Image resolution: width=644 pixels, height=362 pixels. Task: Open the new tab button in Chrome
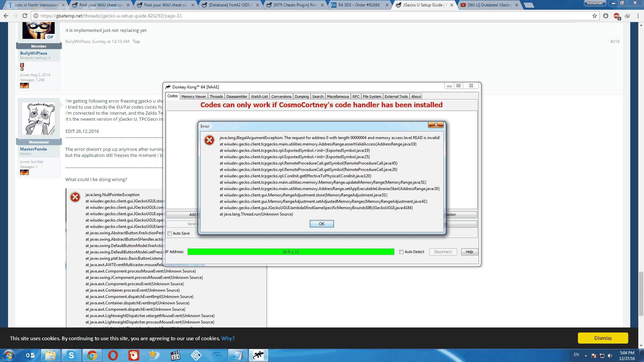[x=529, y=5]
